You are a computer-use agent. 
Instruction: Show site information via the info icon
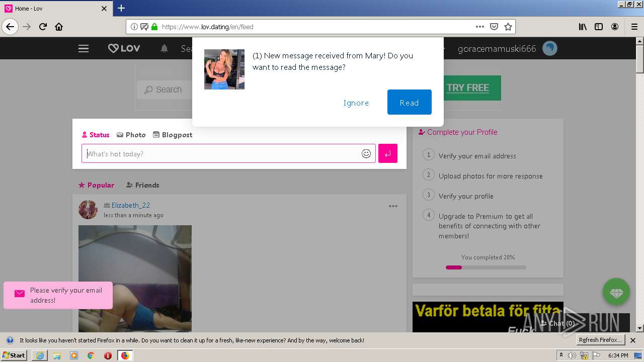point(134,27)
